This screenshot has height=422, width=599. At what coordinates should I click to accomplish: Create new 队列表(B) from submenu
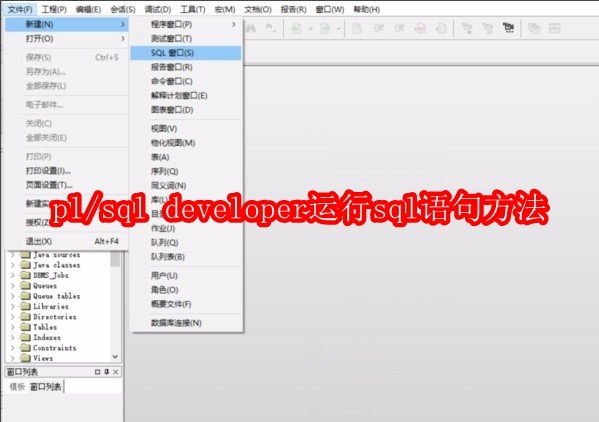186,257
